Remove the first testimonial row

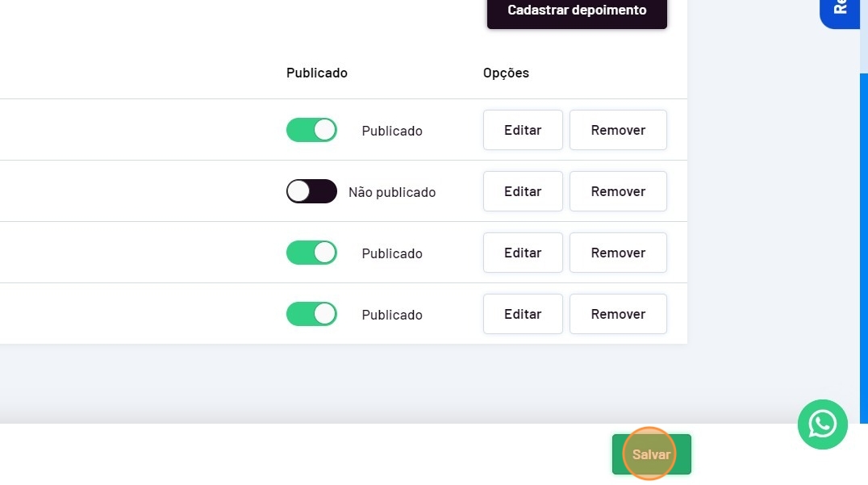(618, 130)
